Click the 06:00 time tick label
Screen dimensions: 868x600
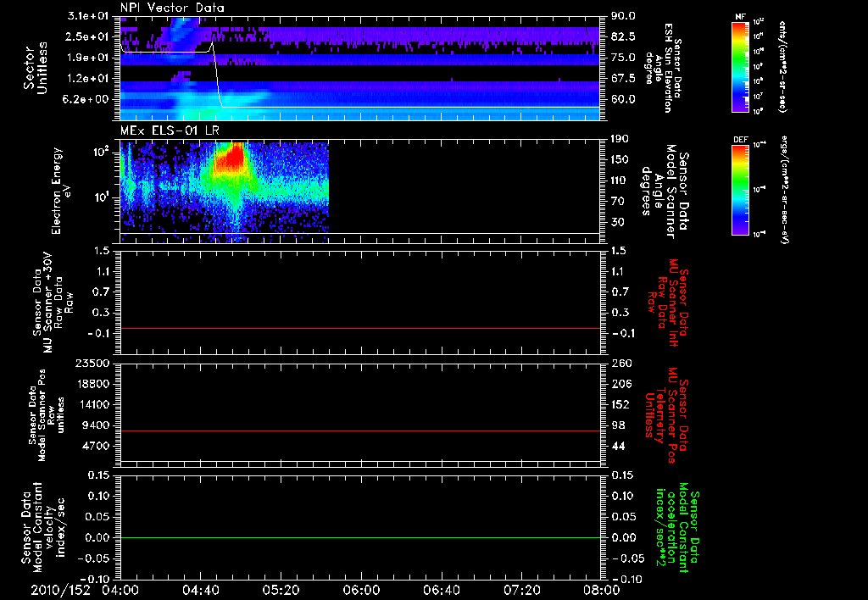click(x=361, y=590)
